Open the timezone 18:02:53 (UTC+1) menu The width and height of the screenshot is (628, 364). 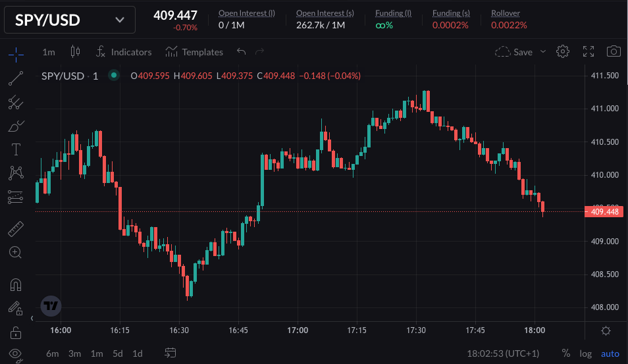[503, 353]
